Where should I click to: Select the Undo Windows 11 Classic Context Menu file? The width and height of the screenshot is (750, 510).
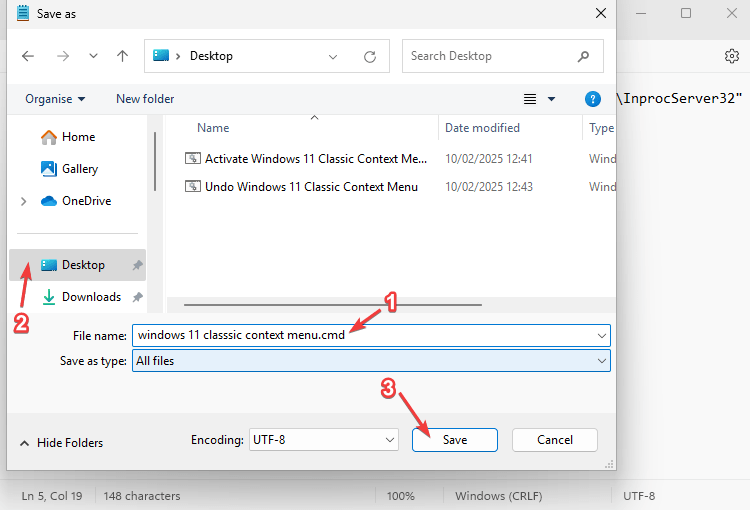pos(311,187)
